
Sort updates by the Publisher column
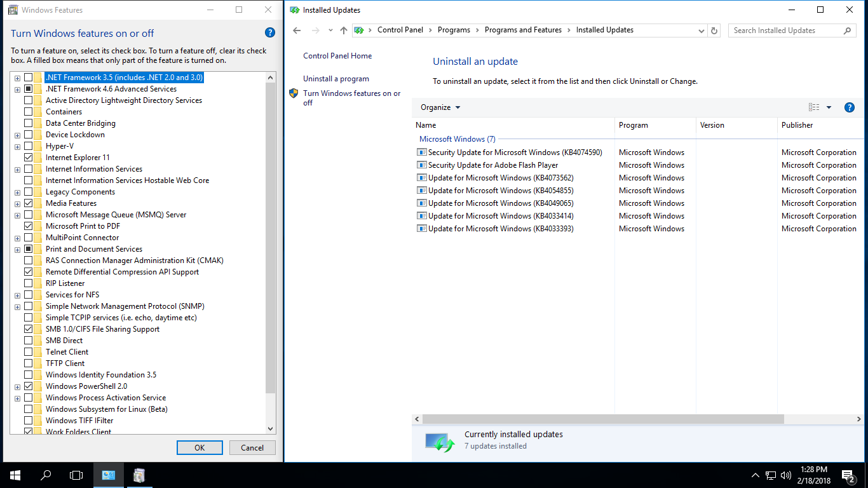click(x=821, y=125)
